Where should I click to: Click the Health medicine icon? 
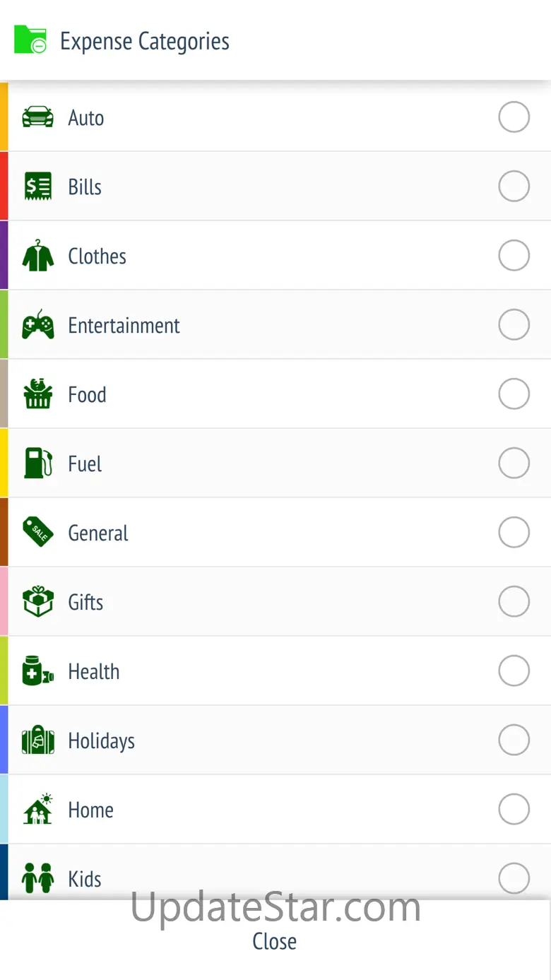tap(38, 671)
